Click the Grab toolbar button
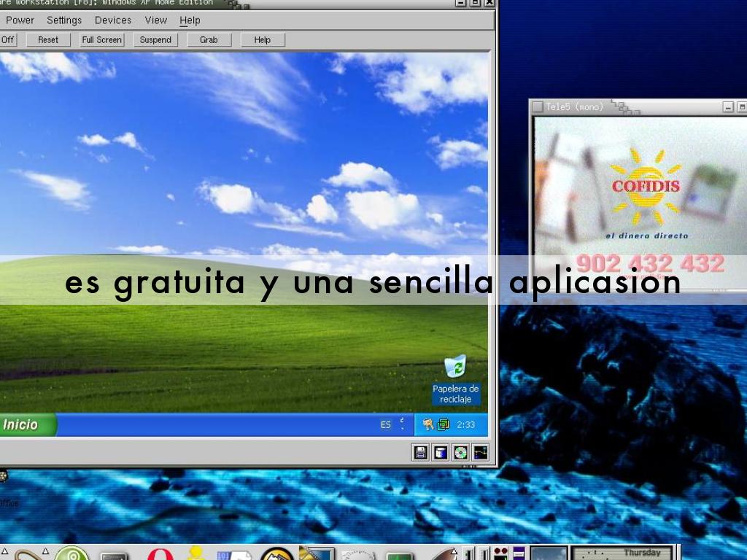 tap(209, 40)
